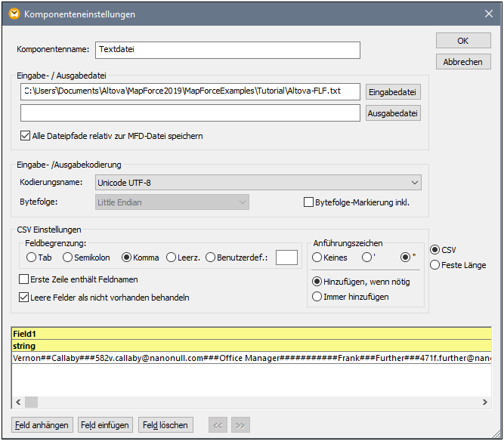Select Tab as field delimiter
Image resolution: width=504 pixels, height=441 pixels.
32,258
